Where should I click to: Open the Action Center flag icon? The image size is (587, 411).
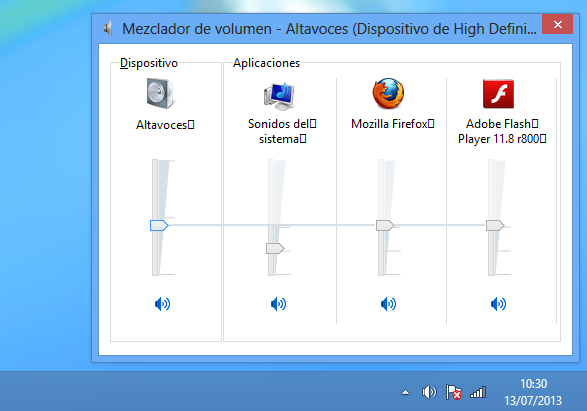point(454,392)
